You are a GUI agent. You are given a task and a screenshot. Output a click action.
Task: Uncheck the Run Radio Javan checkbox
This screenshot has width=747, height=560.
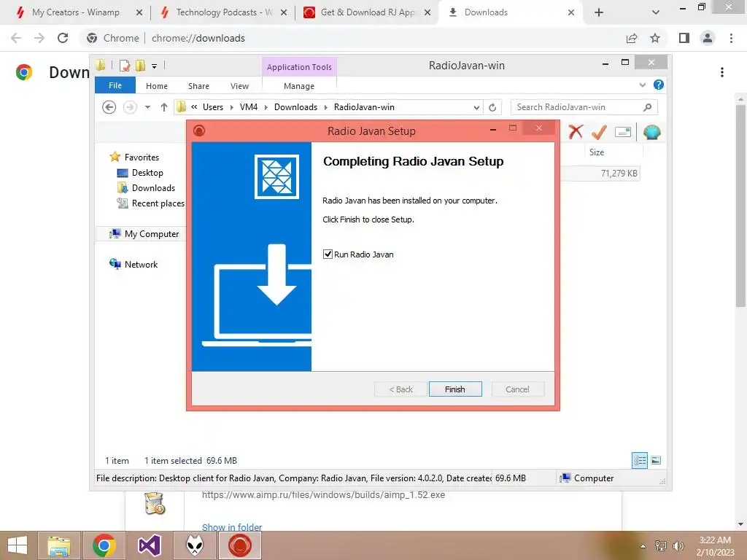click(x=328, y=254)
